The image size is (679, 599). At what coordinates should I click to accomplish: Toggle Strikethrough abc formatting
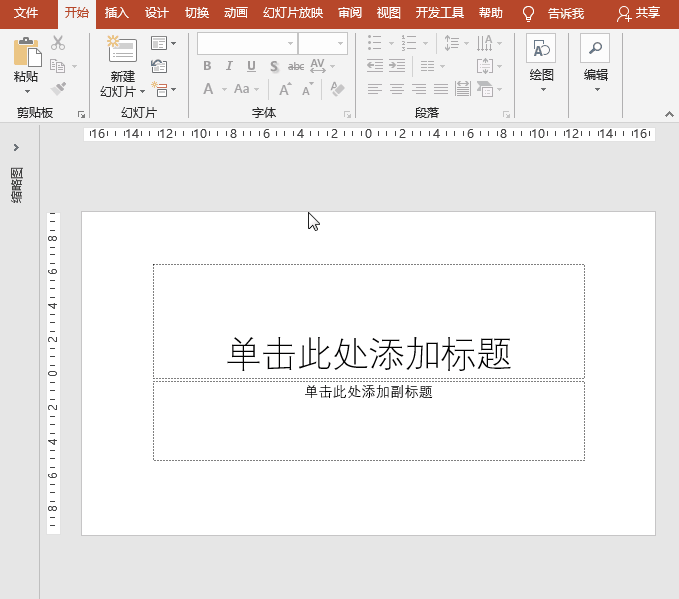pyautogui.click(x=296, y=66)
